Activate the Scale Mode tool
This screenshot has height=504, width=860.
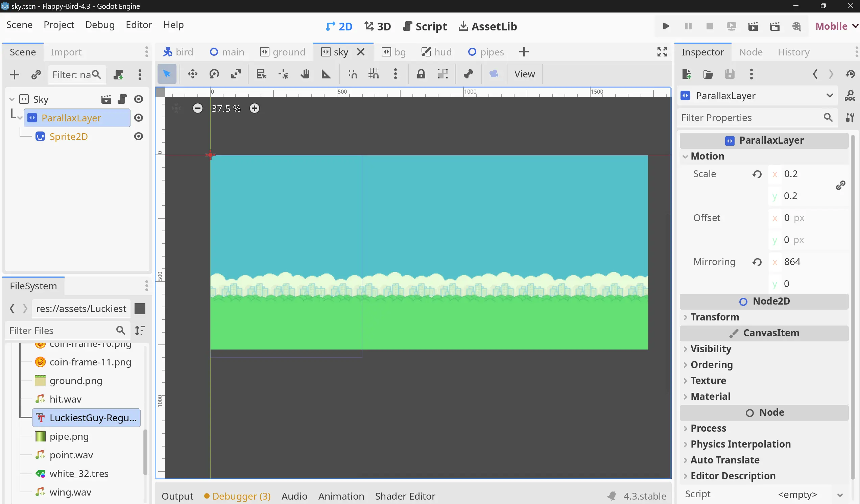point(236,74)
